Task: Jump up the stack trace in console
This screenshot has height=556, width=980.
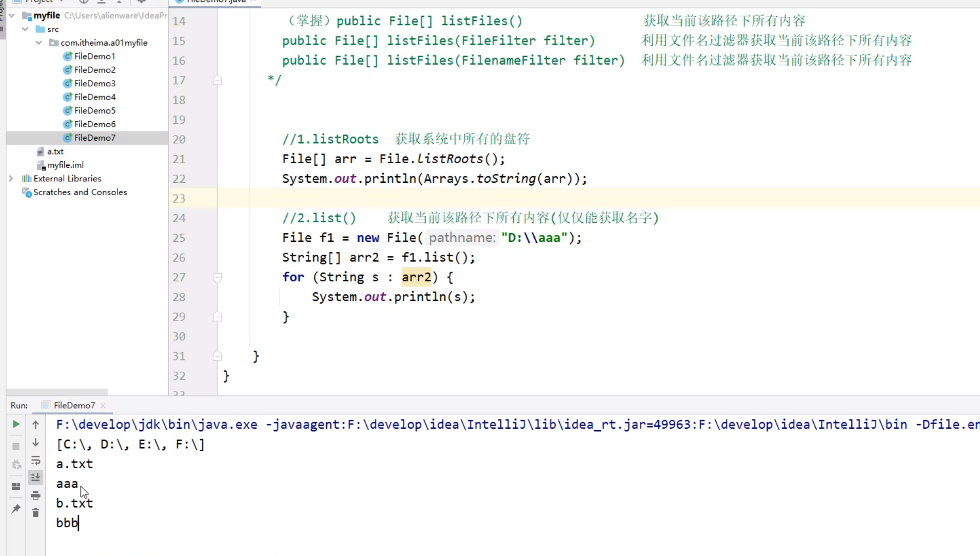Action: click(35, 424)
